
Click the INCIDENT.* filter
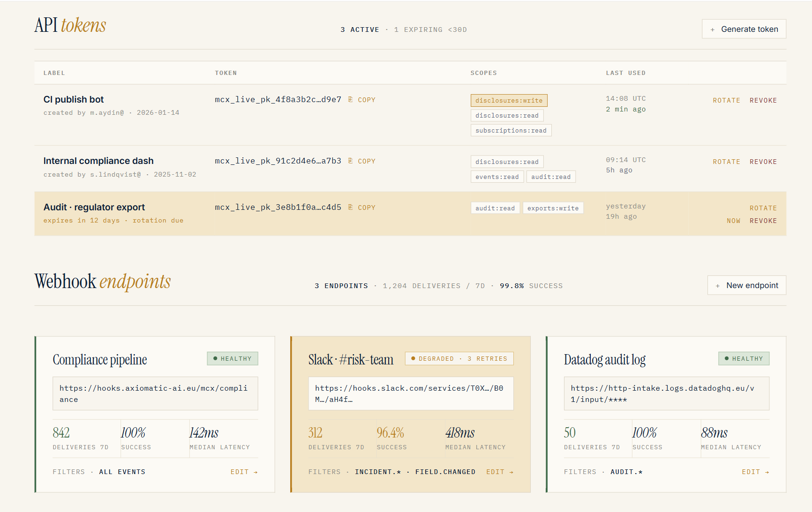pos(378,472)
